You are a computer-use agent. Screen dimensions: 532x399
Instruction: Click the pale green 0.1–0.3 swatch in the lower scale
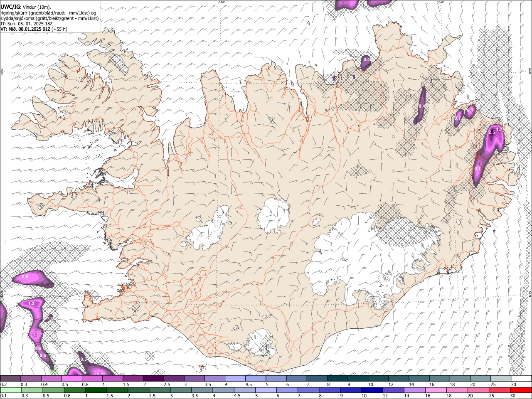click(x=11, y=390)
